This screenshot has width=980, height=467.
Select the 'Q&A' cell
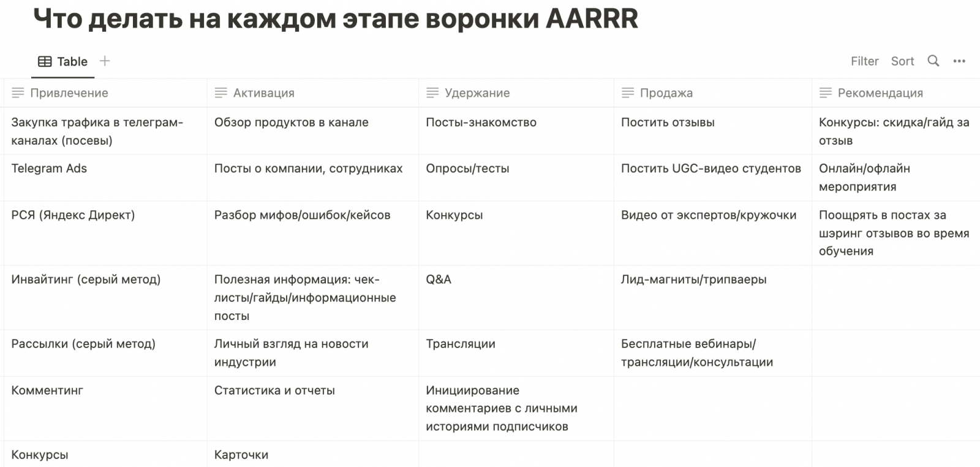[516, 298]
